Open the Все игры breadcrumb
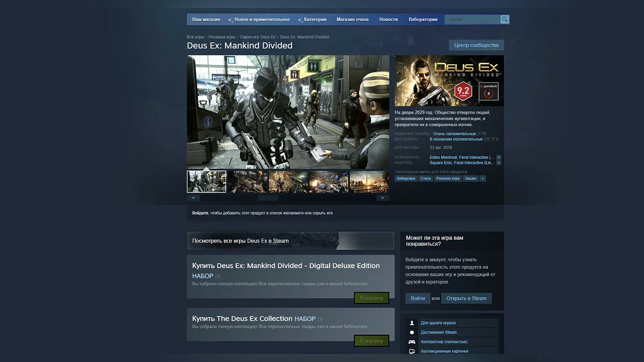The image size is (644, 362). point(194,37)
